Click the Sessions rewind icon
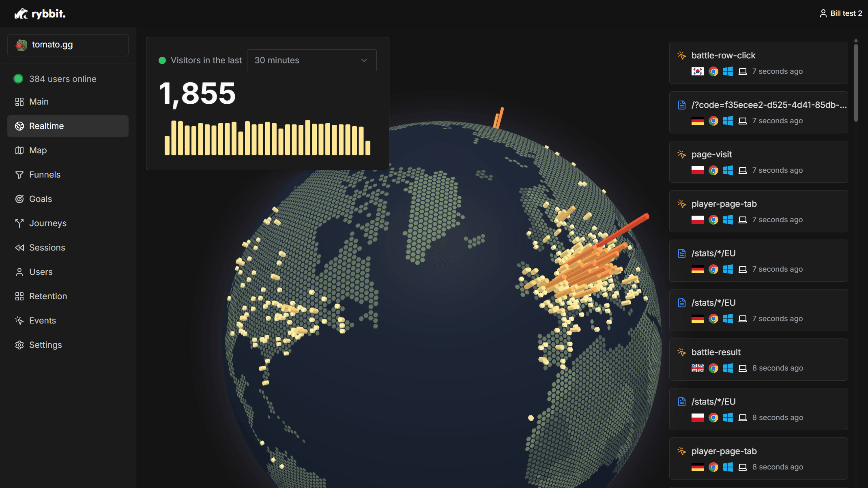Viewport: 868px width, 488px height. pos(19,248)
